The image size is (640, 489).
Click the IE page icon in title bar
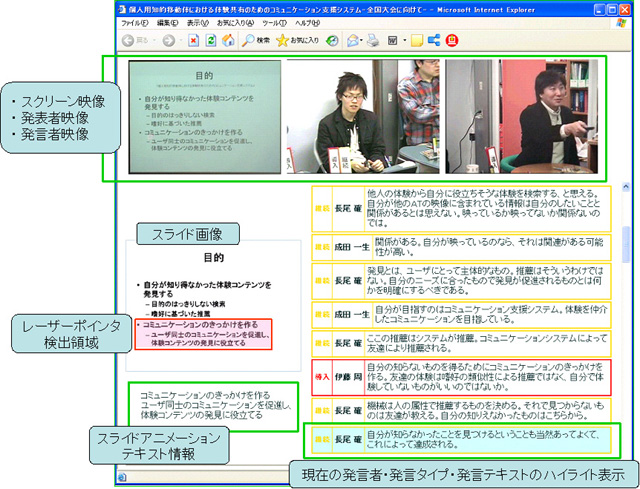click(x=122, y=9)
